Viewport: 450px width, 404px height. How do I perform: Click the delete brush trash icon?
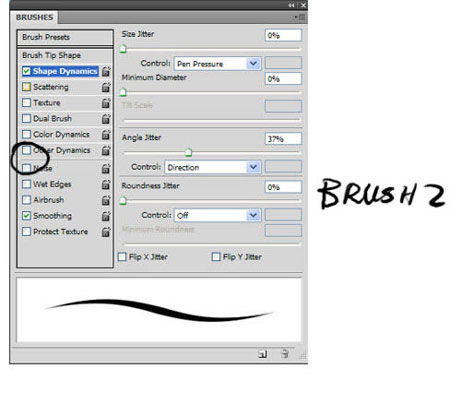tap(285, 354)
